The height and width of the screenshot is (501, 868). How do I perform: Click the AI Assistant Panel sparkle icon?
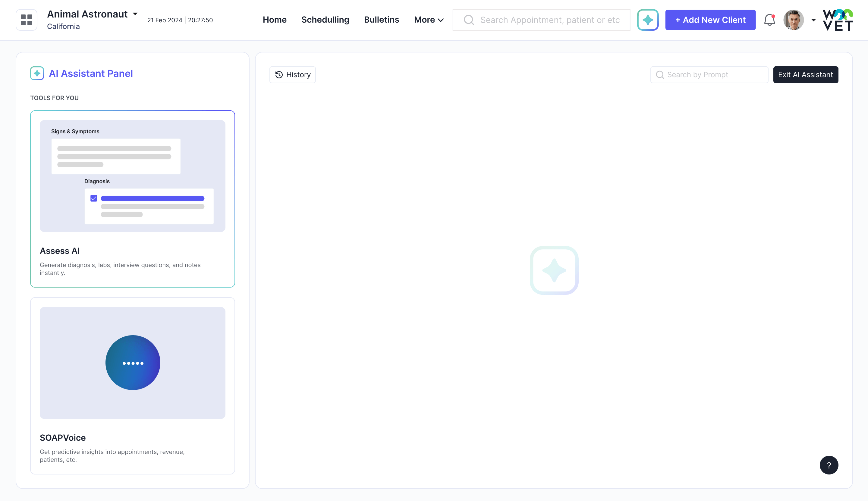click(36, 73)
